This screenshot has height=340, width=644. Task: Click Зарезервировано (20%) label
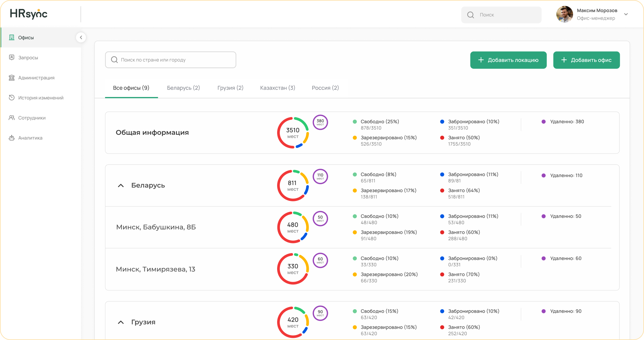pyautogui.click(x=389, y=274)
